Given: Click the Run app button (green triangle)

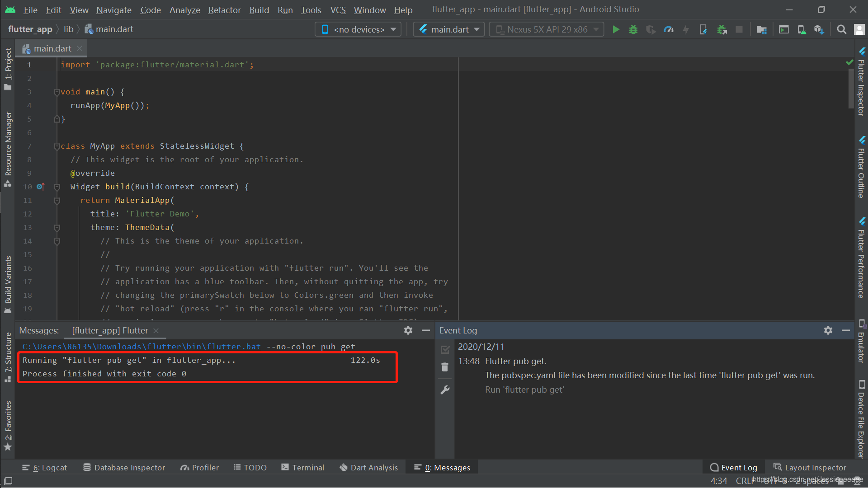Looking at the screenshot, I should coord(617,28).
